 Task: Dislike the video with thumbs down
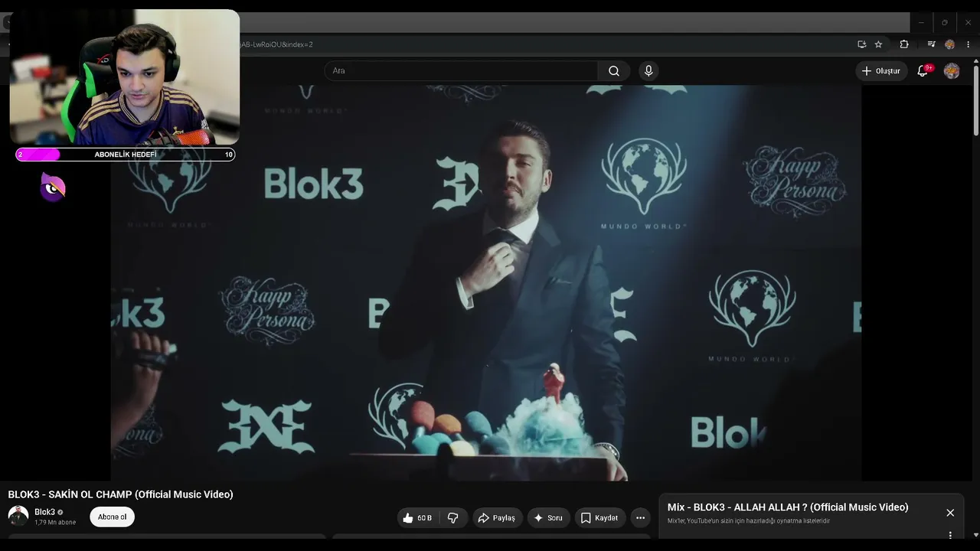pyautogui.click(x=453, y=518)
